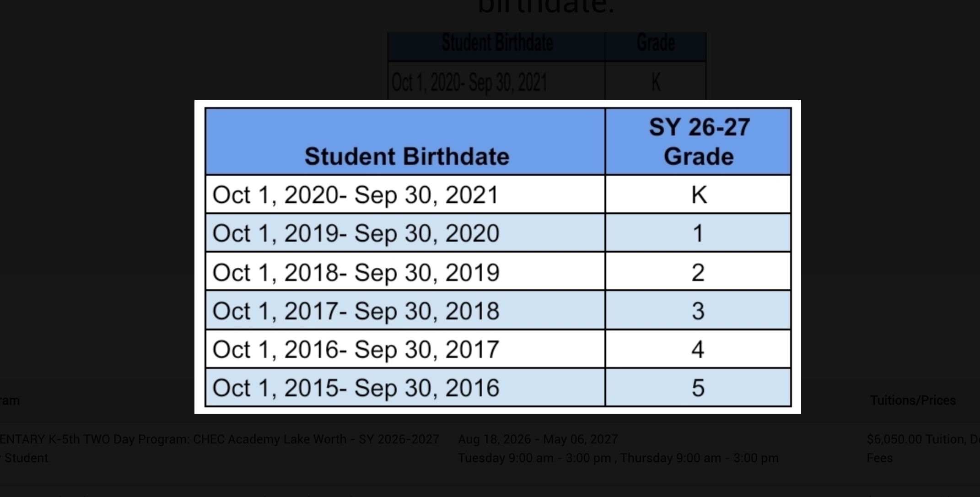
Task: Click the Oct 1, 2017- Sep 30, 2018 birthdate cell
Action: coord(355,311)
